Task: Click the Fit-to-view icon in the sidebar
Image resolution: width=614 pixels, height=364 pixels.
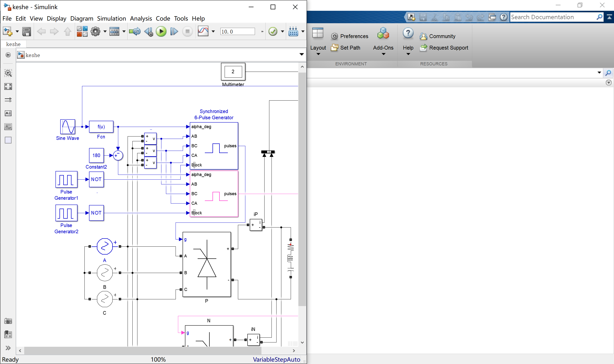Action: (8, 86)
